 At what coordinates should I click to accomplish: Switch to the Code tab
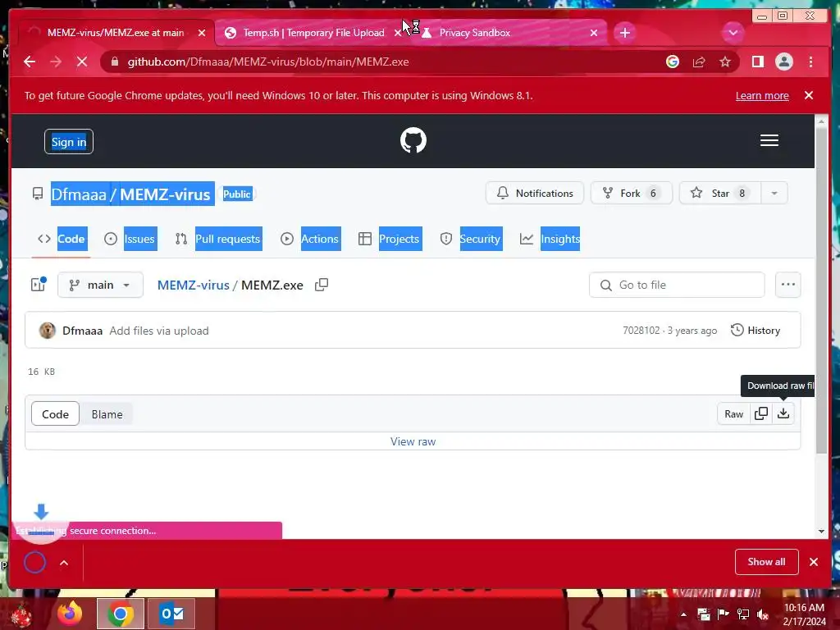click(x=61, y=239)
